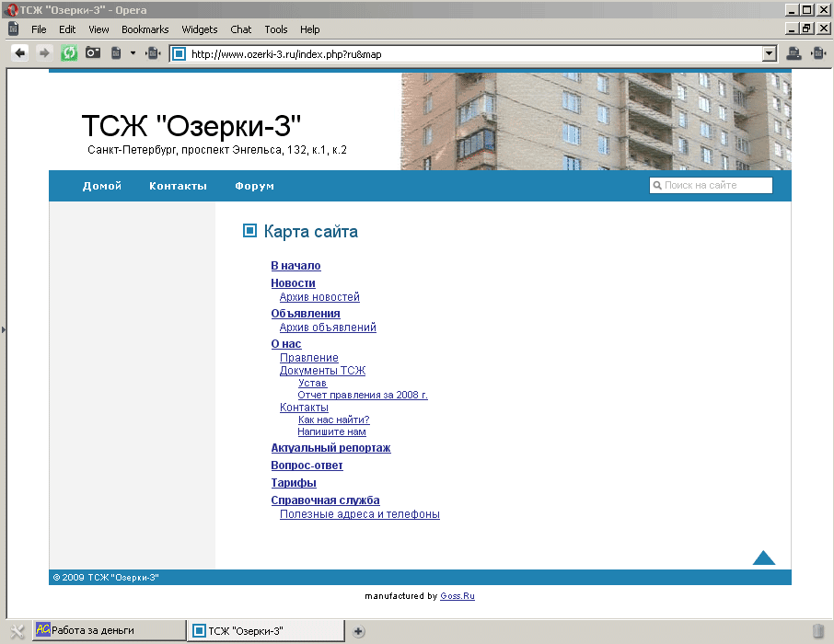Viewport: 834px width, 644px height.
Task: Click the apartment building header image
Action: (596, 121)
